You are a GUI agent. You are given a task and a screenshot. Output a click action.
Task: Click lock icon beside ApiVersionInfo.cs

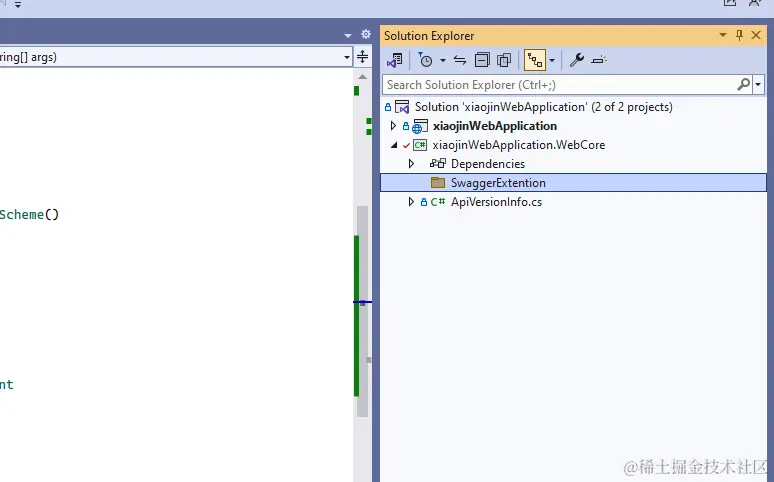point(424,202)
